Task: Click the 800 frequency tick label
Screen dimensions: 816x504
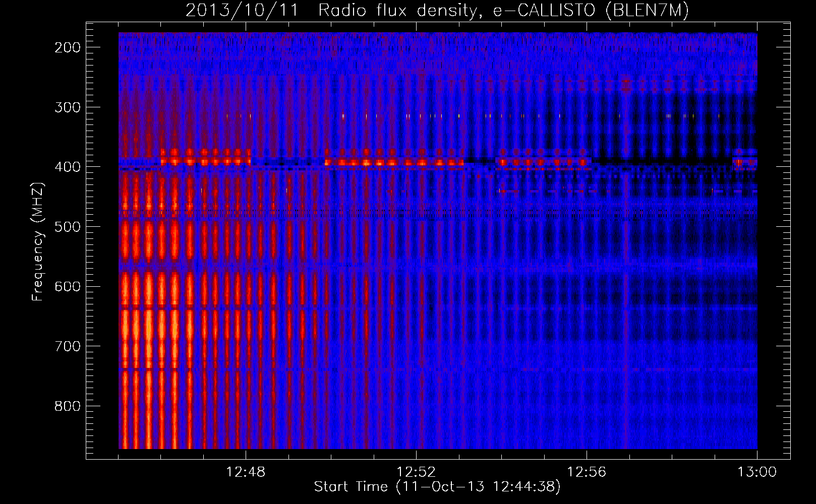Action: 68,406
